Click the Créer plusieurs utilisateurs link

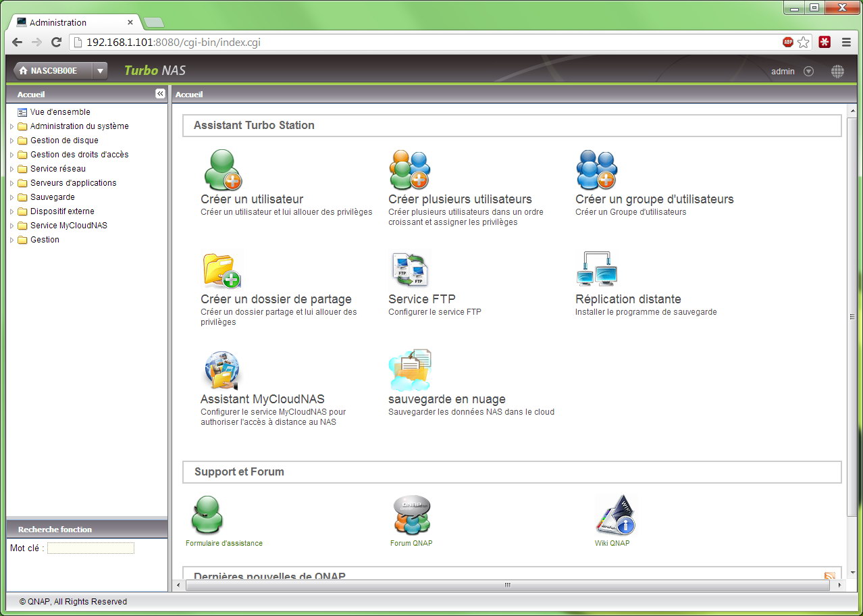pos(460,199)
